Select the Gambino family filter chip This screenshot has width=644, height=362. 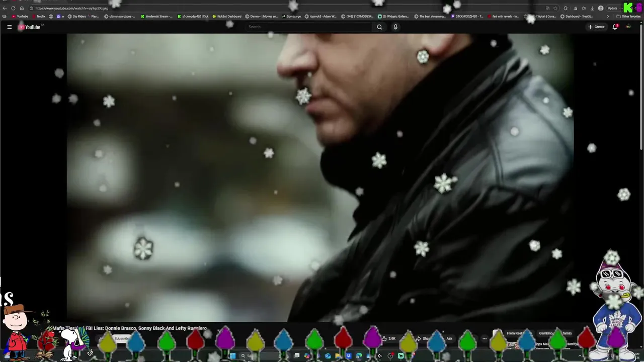[555, 333]
